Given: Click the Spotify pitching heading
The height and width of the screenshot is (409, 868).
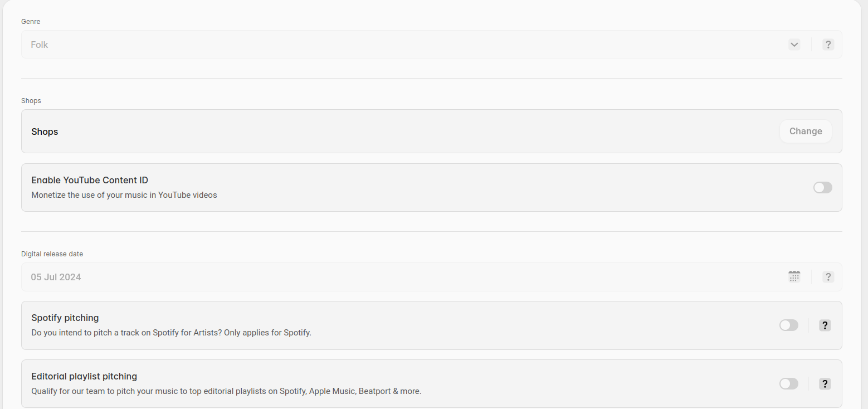Looking at the screenshot, I should pos(65,318).
